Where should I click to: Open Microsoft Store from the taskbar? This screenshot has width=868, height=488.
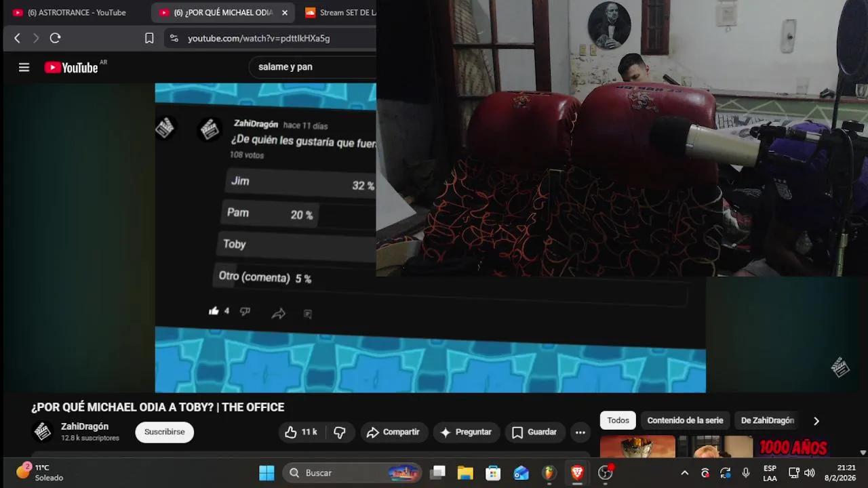click(x=493, y=472)
